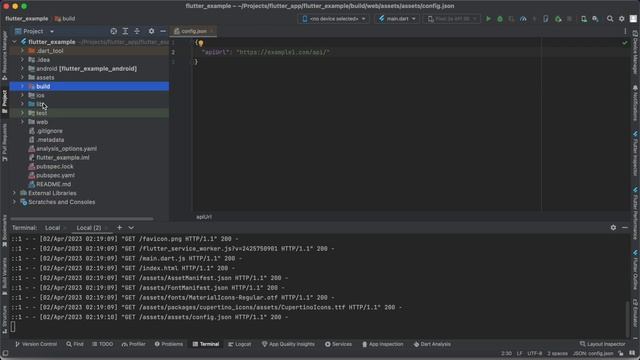Open main.dart run configuration dropdown
Screen dimensions: 640x360
click(x=397, y=19)
